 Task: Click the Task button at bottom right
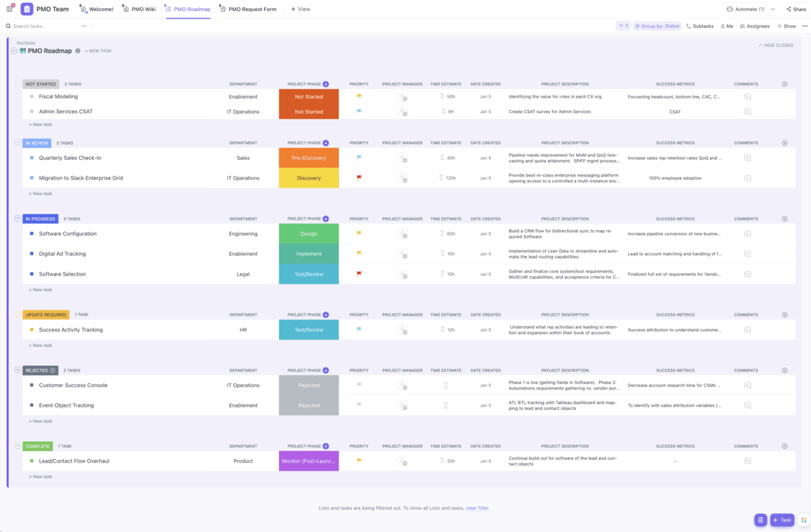781,520
